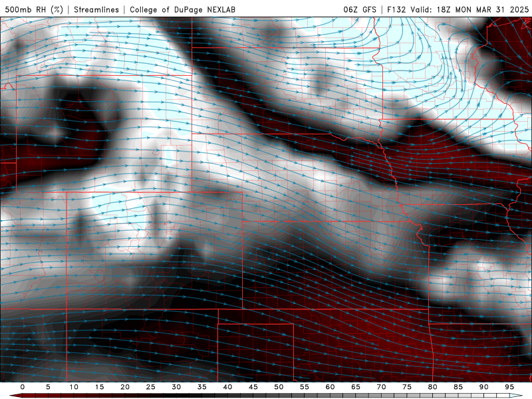Click the "20" value on the color scale
Image resolution: width=532 pixels, height=399 pixels.
pyautogui.click(x=125, y=387)
